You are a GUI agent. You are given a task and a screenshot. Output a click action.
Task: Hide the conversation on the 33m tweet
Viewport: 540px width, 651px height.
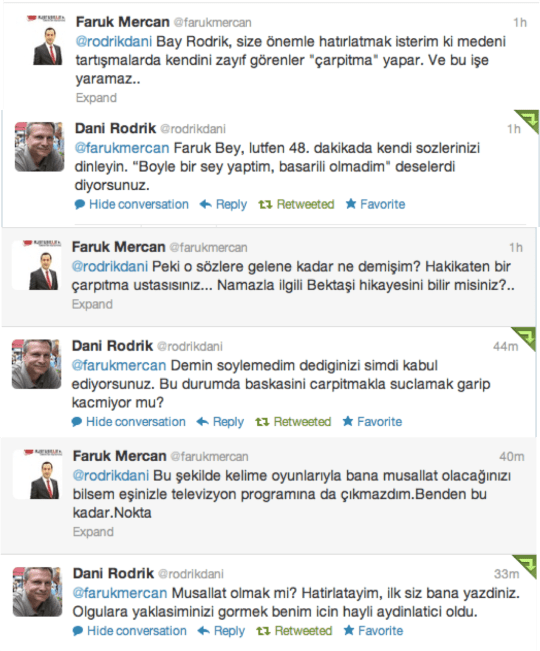click(130, 631)
